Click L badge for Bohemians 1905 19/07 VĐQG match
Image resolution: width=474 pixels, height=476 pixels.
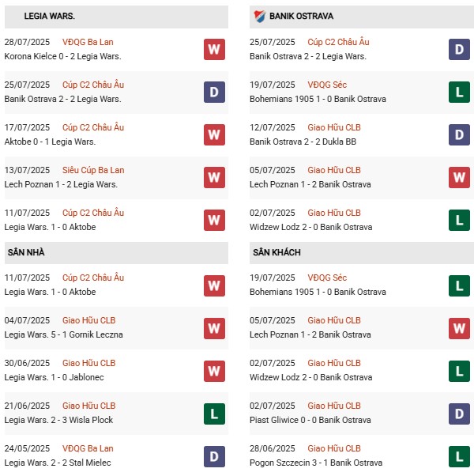[x=459, y=92]
